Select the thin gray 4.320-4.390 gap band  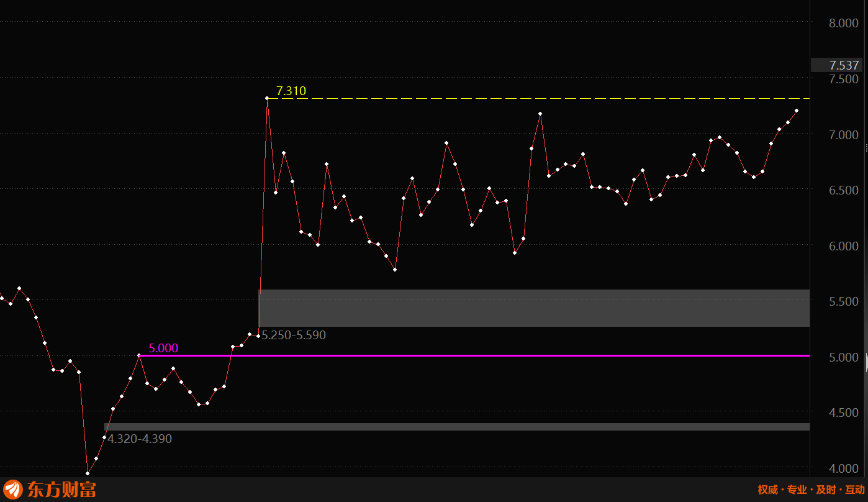pyautogui.click(x=457, y=427)
